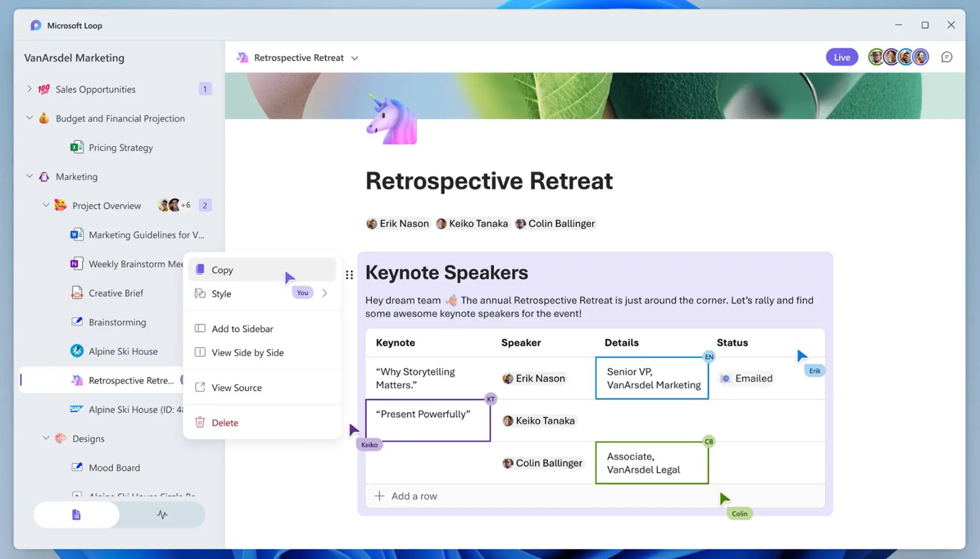Click the snowflake icon for Alpine Ski House
This screenshot has width=980, height=559.
77,351
